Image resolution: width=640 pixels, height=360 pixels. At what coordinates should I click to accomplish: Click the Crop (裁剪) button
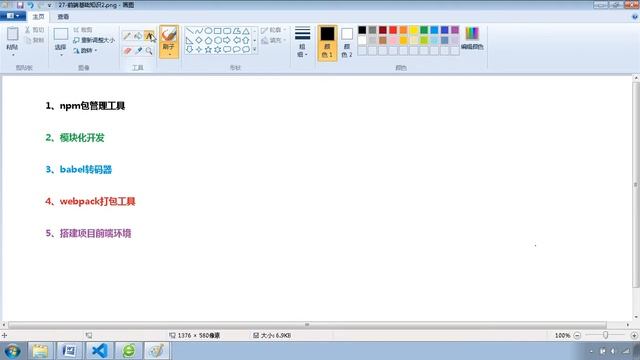(x=83, y=30)
